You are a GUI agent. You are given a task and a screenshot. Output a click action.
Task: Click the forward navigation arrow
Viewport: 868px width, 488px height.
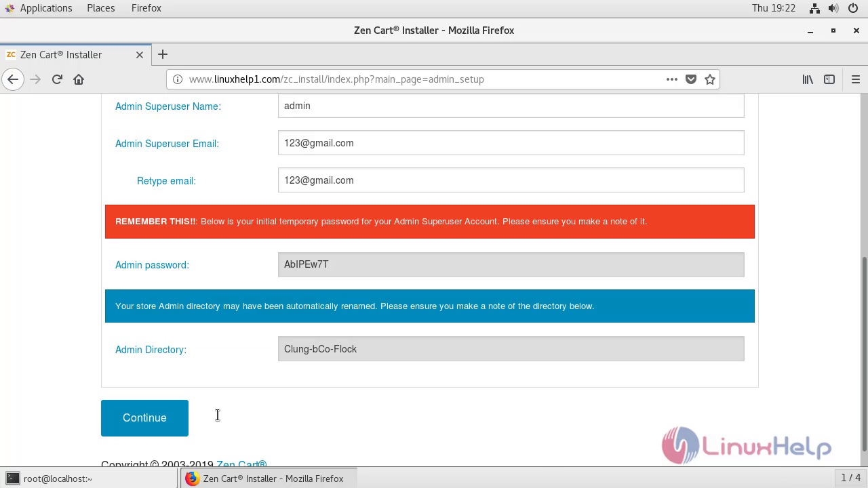[35, 79]
